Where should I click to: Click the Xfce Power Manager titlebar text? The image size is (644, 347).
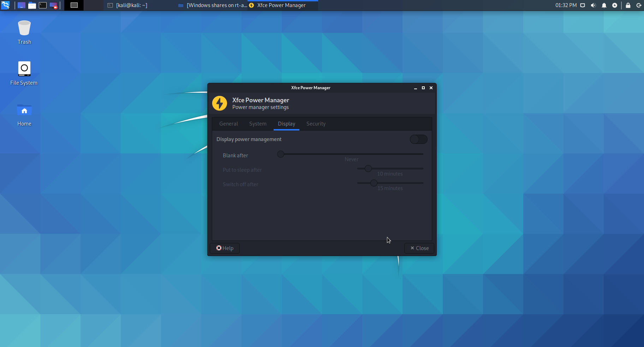(x=311, y=88)
